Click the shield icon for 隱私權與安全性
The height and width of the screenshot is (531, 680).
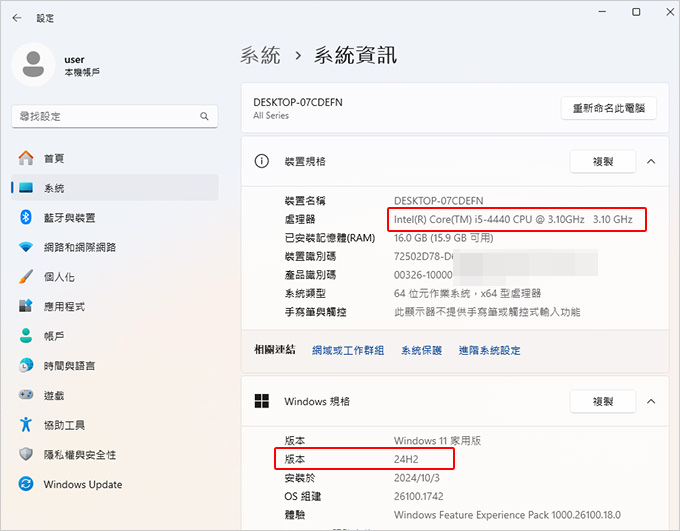[26, 454]
